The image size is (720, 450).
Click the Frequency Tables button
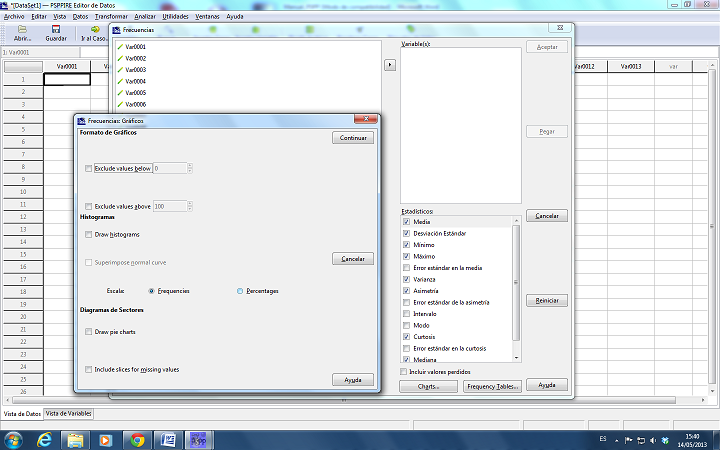493,387
